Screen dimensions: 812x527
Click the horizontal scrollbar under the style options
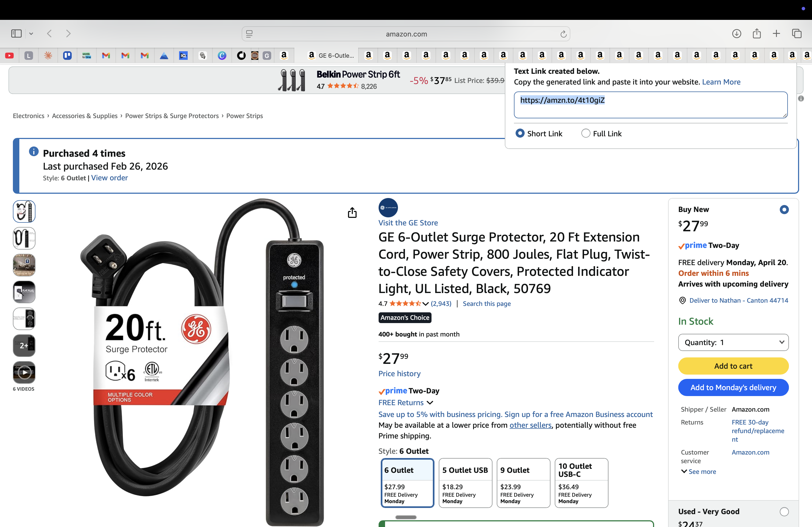(x=406, y=517)
